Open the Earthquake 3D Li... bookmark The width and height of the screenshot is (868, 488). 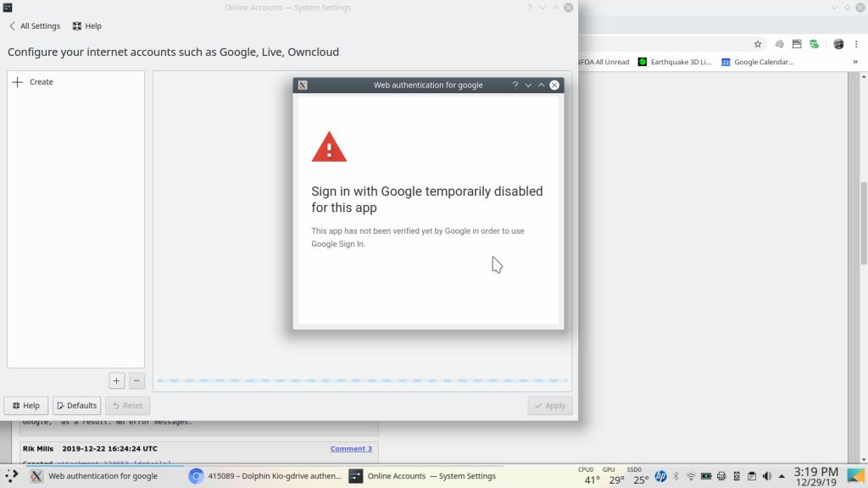[675, 62]
